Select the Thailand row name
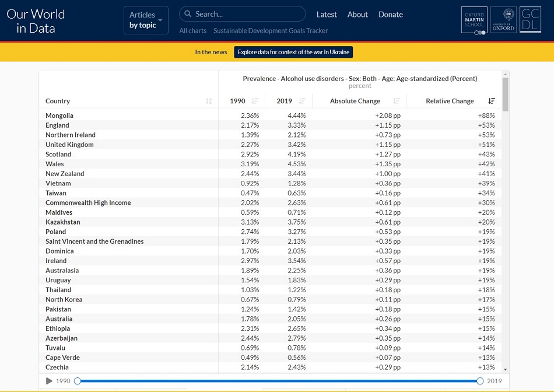 (58, 290)
